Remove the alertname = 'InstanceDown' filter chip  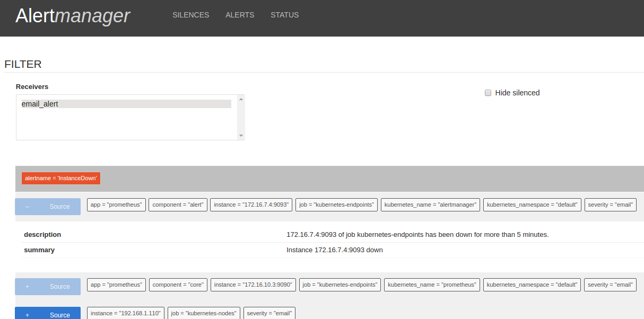60,178
